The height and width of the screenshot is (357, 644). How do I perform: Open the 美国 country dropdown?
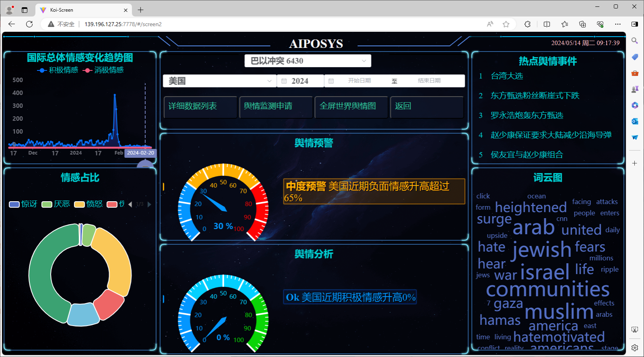point(220,81)
